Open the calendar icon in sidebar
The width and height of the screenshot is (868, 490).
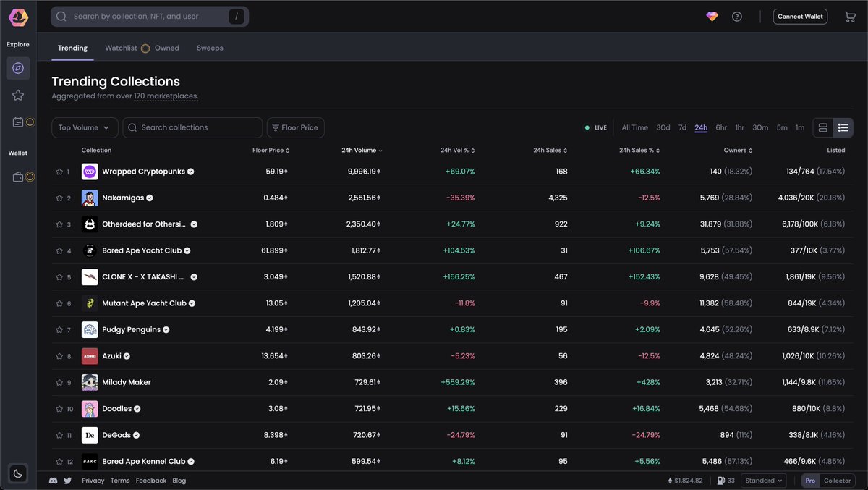(18, 122)
